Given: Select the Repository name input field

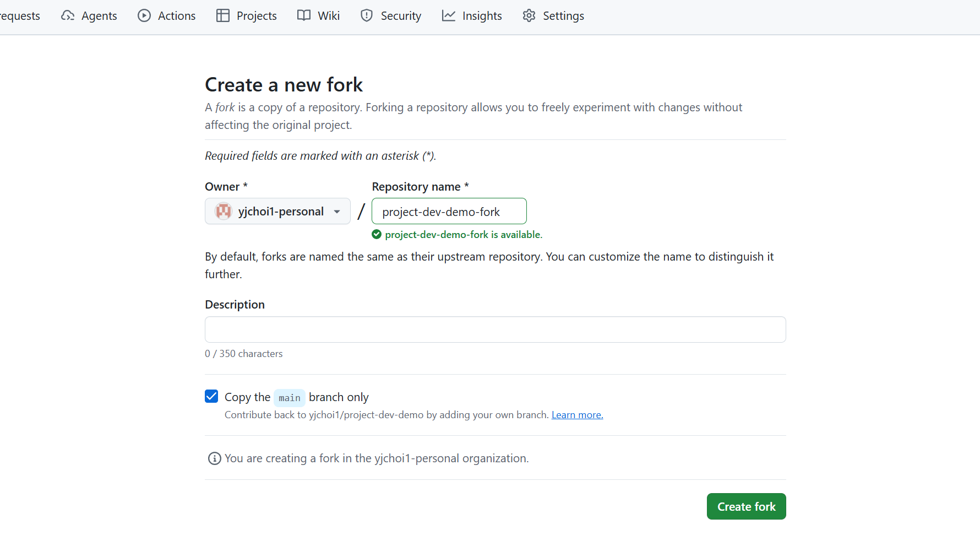Looking at the screenshot, I should tap(449, 211).
